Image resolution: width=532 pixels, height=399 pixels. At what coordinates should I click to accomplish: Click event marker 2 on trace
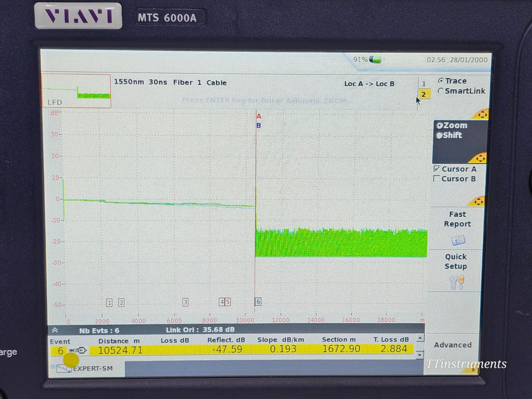point(121,303)
